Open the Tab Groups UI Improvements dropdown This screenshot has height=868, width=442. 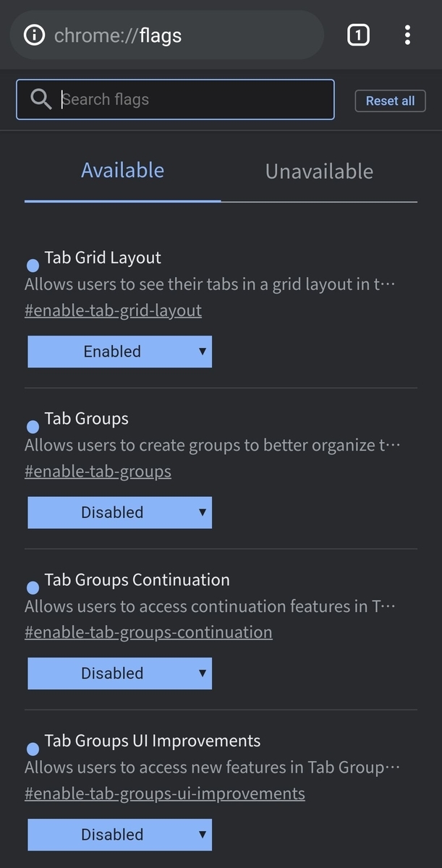coord(119,835)
